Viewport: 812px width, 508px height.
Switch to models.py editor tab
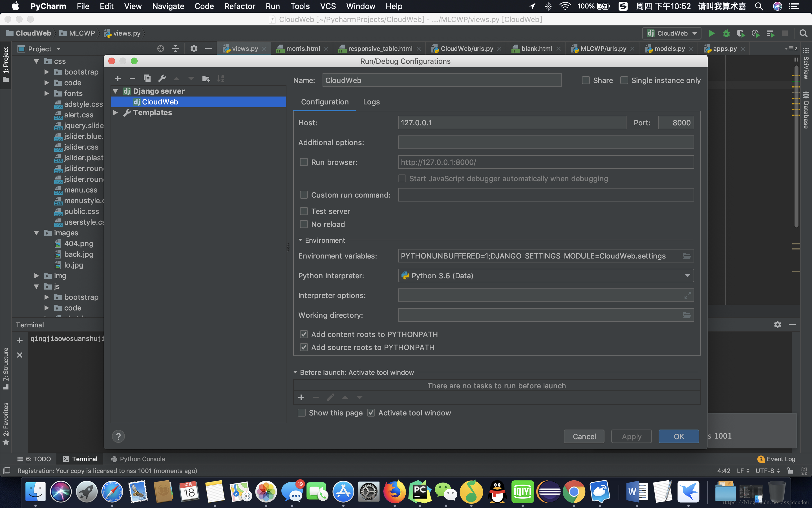669,49
